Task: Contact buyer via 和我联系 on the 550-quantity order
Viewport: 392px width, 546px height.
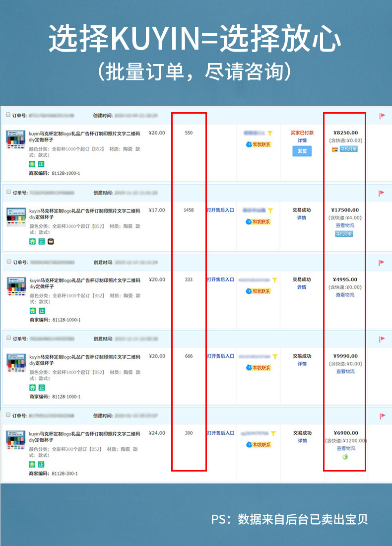Action: pyautogui.click(x=259, y=144)
